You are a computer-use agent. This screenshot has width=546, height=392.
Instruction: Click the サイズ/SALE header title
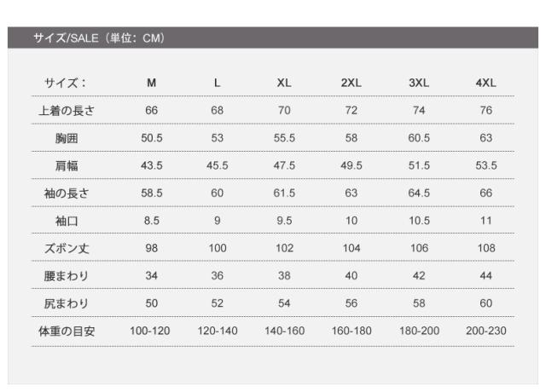(x=98, y=38)
